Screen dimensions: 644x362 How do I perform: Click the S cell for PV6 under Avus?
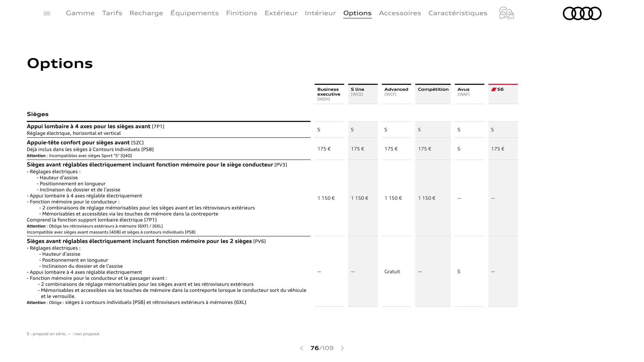[x=459, y=271]
